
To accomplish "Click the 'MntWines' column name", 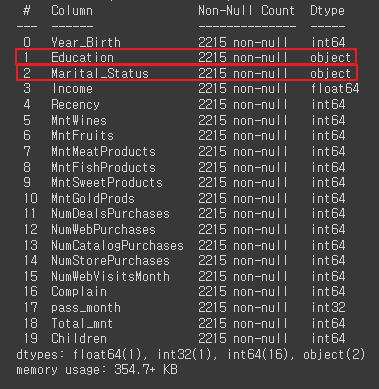I will click(x=79, y=120).
